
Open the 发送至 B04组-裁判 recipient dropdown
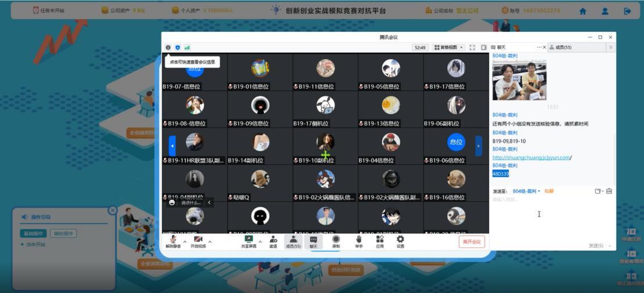click(526, 191)
